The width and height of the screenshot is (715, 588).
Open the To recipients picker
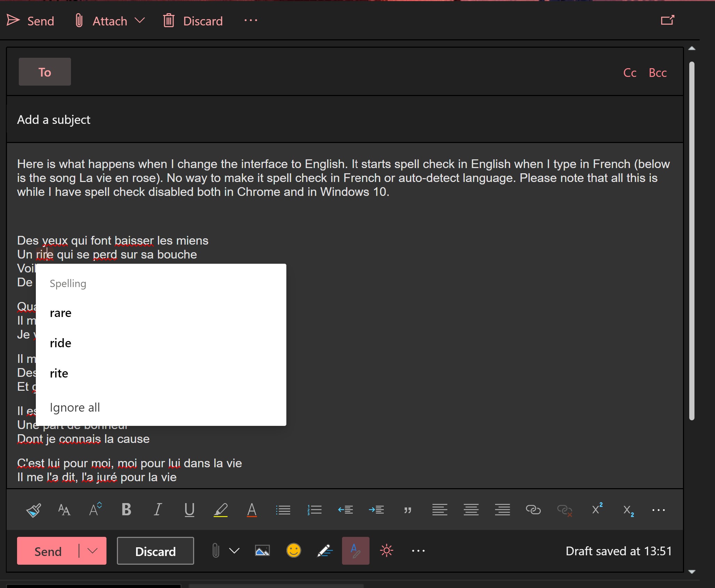point(45,72)
